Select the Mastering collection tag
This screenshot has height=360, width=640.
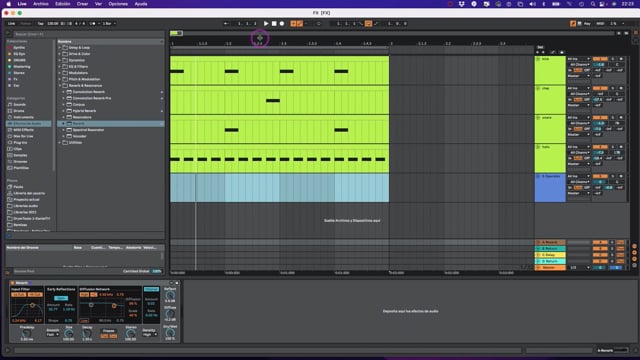point(22,67)
